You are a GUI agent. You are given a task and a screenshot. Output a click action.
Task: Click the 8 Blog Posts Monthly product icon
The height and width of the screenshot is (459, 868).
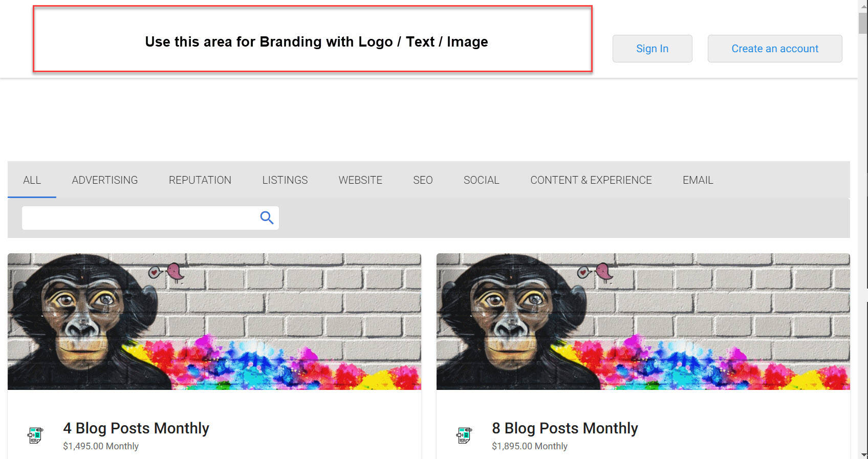pyautogui.click(x=464, y=435)
